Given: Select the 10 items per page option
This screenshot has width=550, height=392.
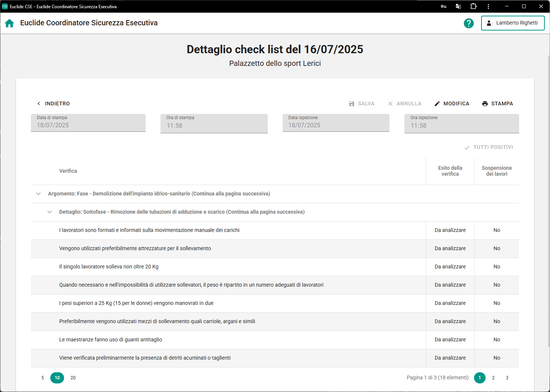Looking at the screenshot, I should click(57, 378).
